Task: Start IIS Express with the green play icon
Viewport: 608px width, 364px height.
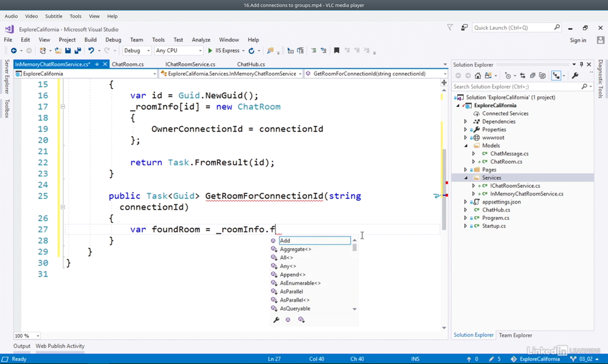Action: point(210,50)
